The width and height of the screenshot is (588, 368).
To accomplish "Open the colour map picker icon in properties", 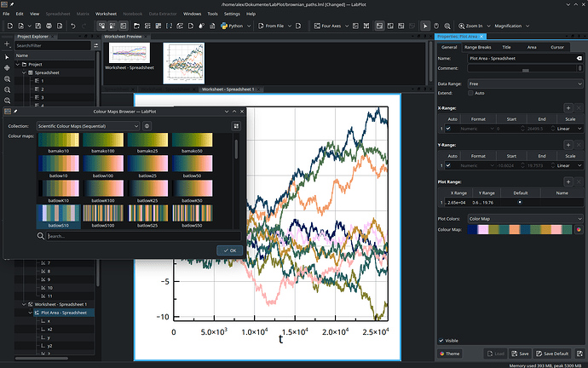I will pyautogui.click(x=579, y=230).
